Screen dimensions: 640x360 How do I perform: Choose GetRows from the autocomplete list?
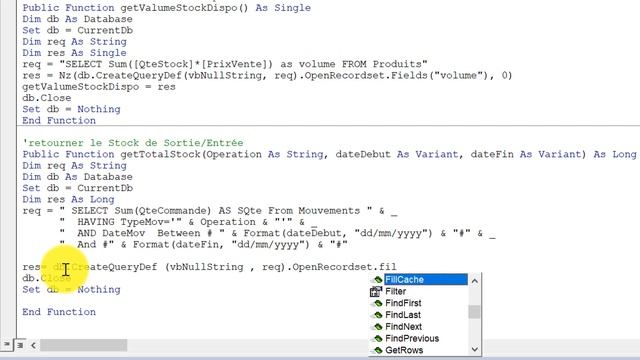[404, 350]
